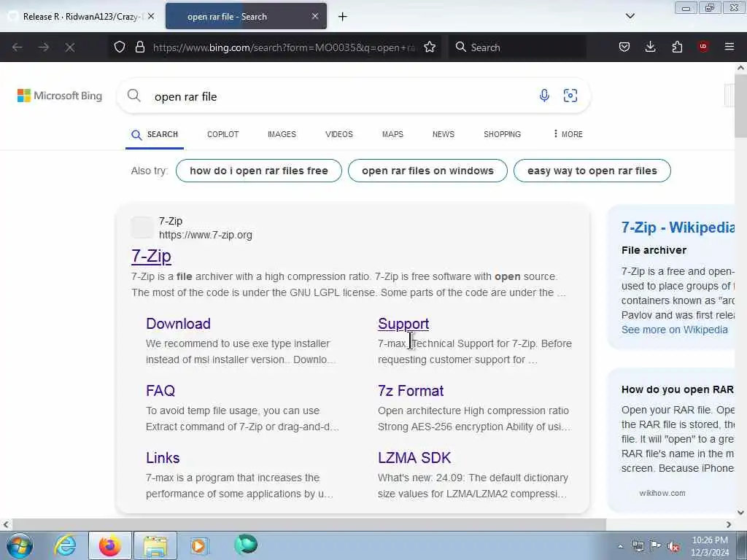Switch to the IMAGES tab

coord(282,134)
